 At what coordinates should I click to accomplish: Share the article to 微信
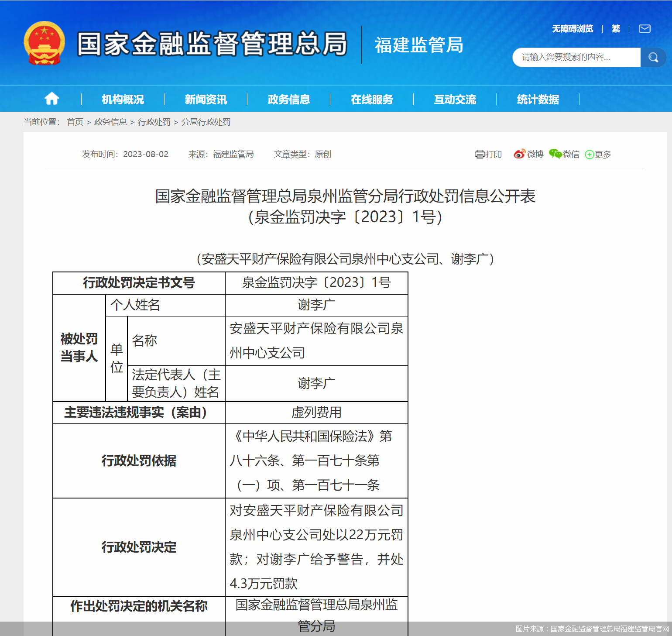tap(563, 154)
